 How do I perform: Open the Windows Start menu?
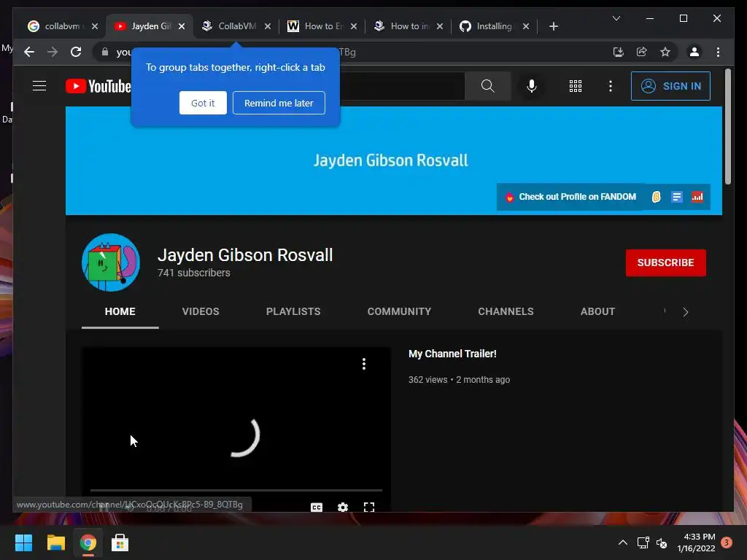point(23,542)
